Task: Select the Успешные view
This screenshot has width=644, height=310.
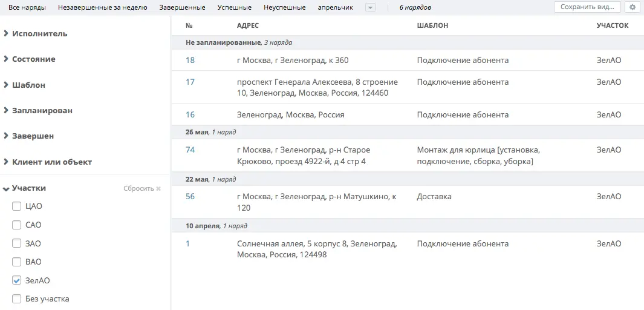Action: coord(235,7)
